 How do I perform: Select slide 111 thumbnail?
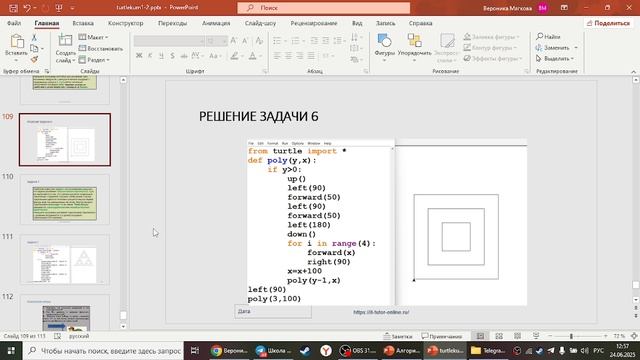(65, 260)
